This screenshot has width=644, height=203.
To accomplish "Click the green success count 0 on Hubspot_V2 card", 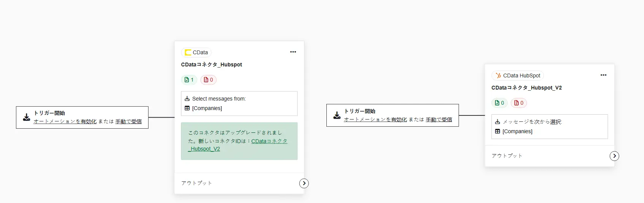I will pyautogui.click(x=499, y=103).
